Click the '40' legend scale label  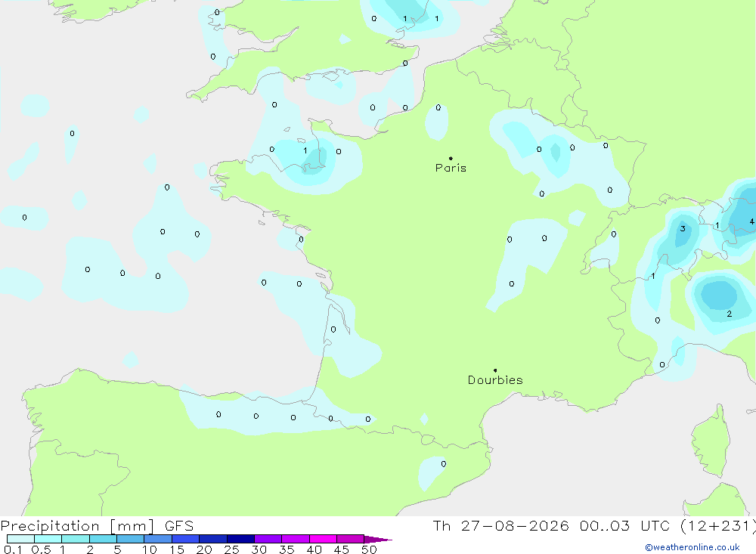(x=314, y=549)
